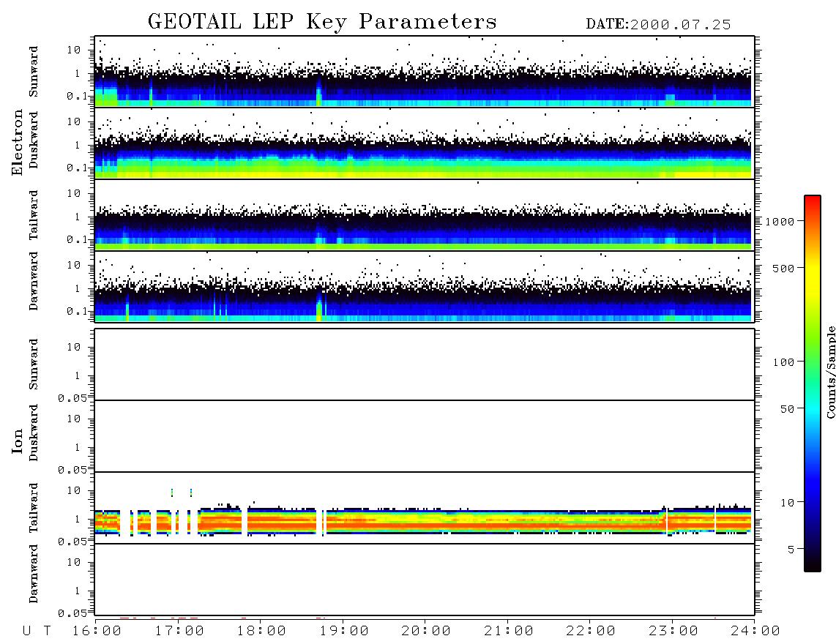
Task: Click the Electron Tailward axis label
Action: [34, 214]
